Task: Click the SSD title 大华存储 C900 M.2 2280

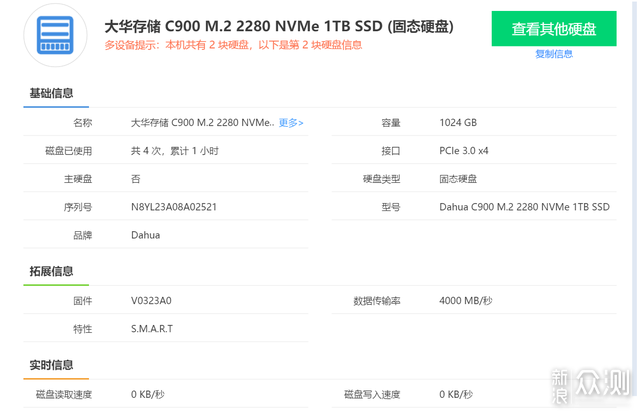Action: (279, 26)
